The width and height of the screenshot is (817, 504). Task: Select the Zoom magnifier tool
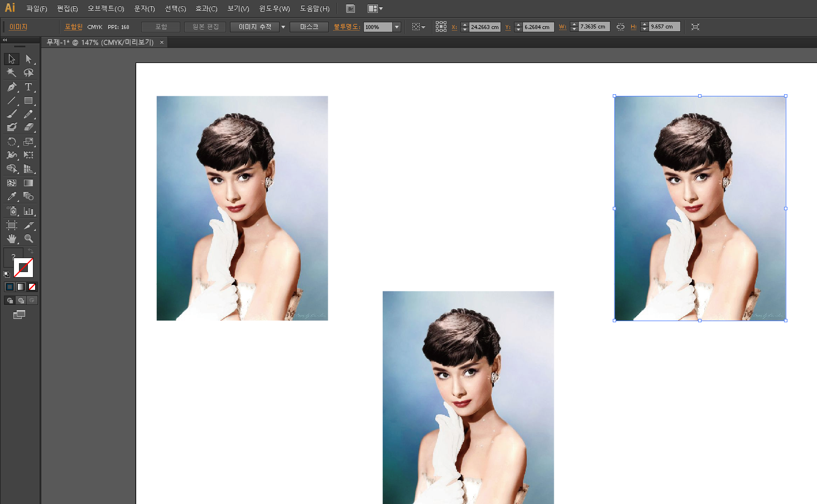(28, 239)
